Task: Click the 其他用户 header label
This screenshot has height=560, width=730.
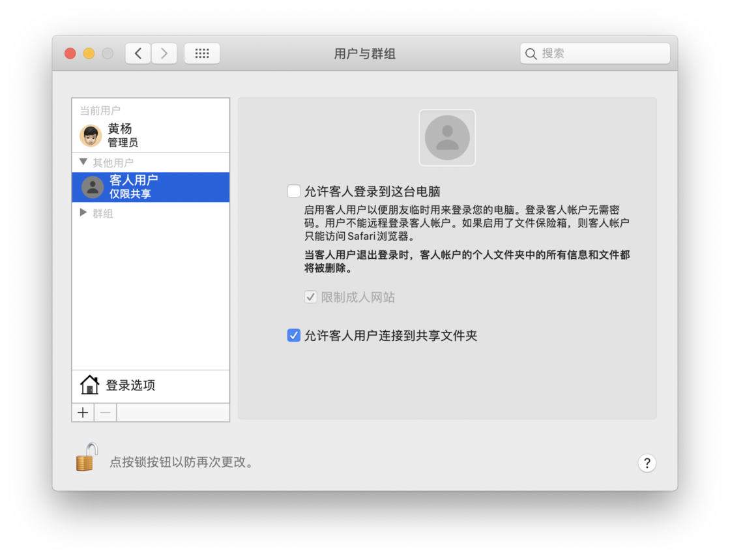Action: point(113,162)
